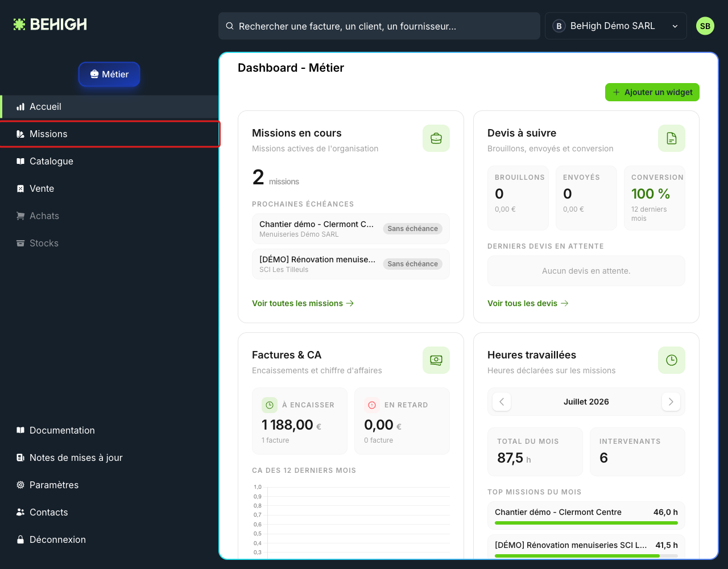Click the clock icon in Heures travaillées
The width and height of the screenshot is (728, 569).
672,360
